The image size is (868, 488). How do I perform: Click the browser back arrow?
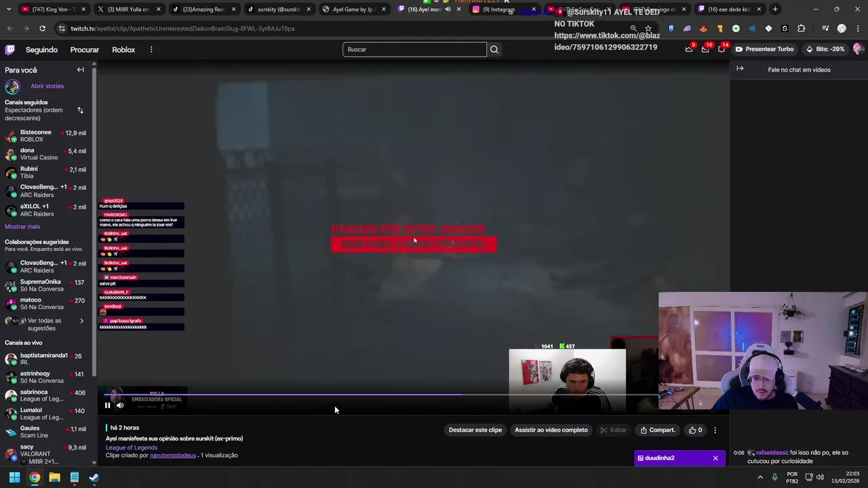click(x=9, y=28)
